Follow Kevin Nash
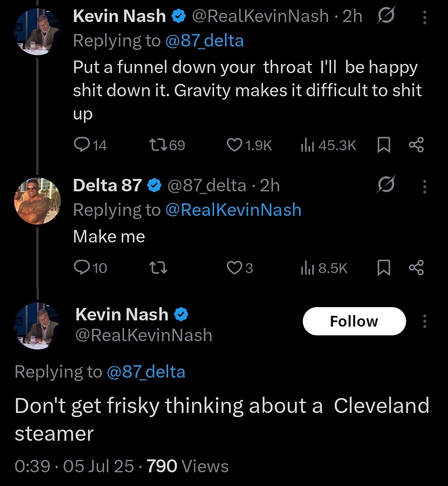Viewport: 448px width, 486px height. coord(354,321)
